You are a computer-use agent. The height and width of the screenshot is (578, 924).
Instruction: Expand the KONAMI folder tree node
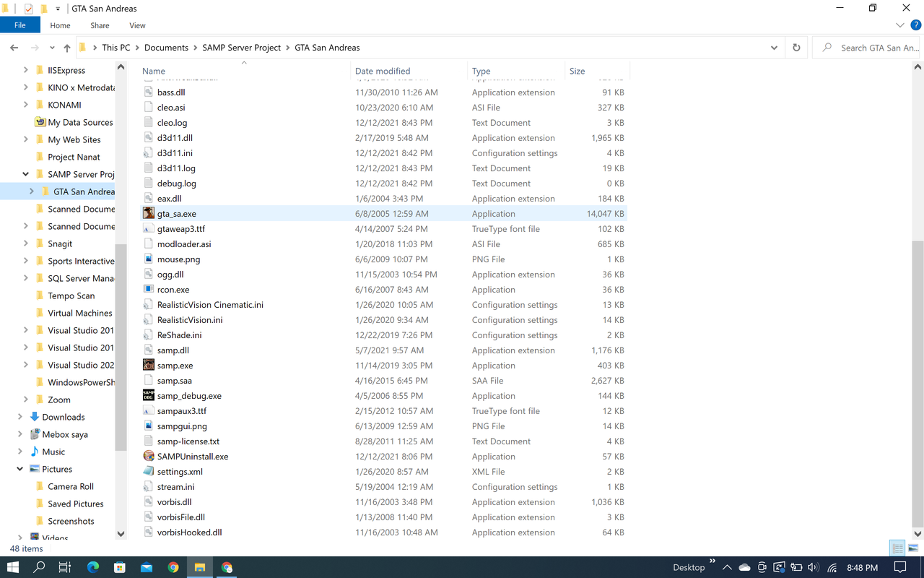click(26, 105)
